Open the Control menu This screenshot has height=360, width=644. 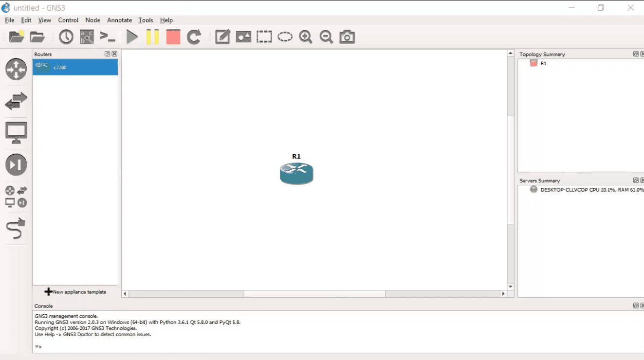click(68, 20)
